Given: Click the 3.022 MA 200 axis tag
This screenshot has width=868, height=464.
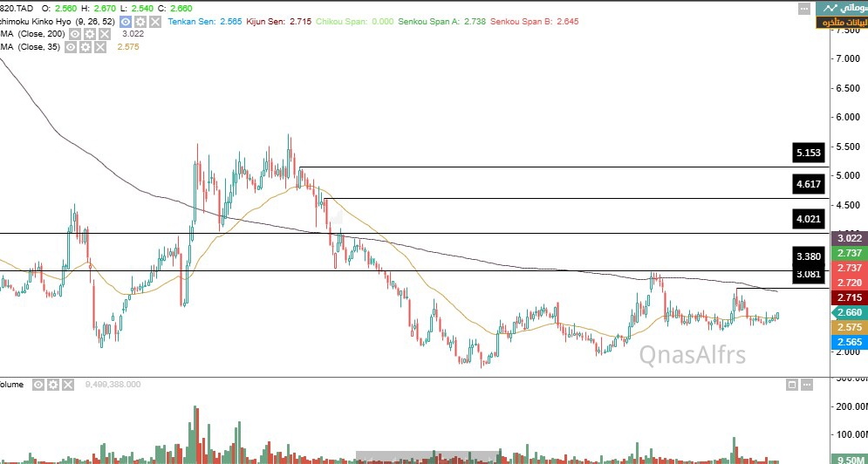Looking at the screenshot, I should point(850,239).
